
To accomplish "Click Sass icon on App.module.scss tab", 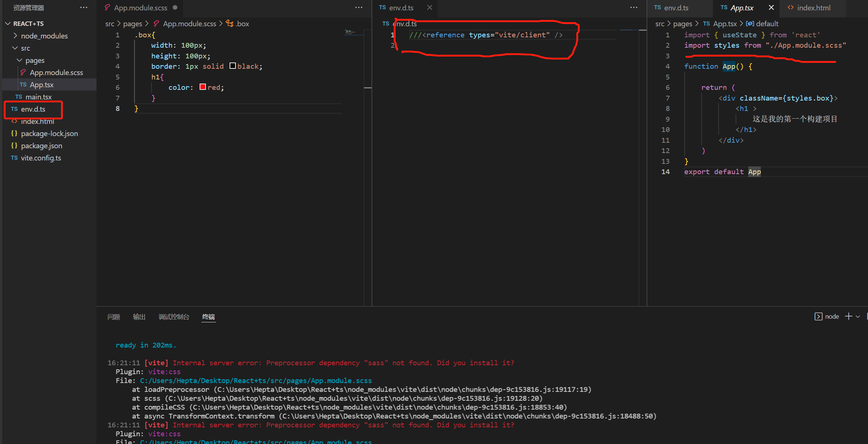I will [x=108, y=7].
